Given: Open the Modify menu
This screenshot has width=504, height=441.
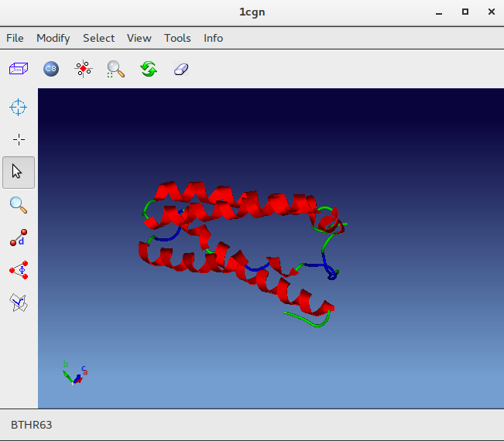Looking at the screenshot, I should [53, 38].
